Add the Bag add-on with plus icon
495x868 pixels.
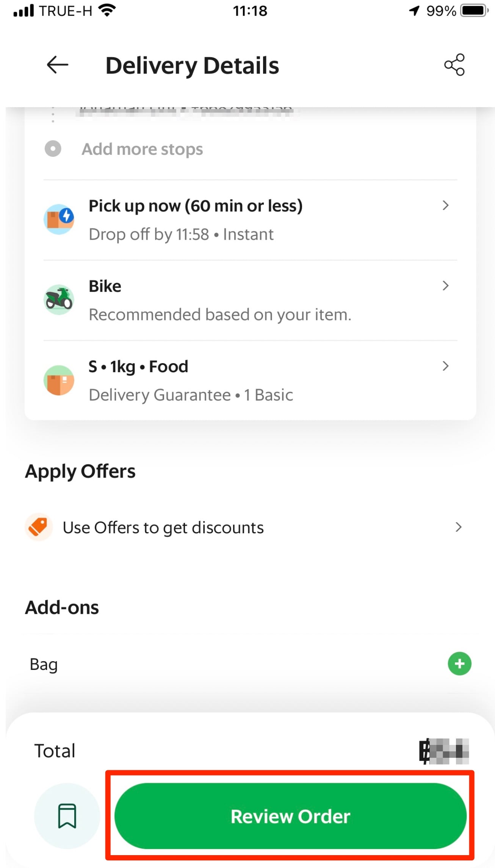point(459,663)
